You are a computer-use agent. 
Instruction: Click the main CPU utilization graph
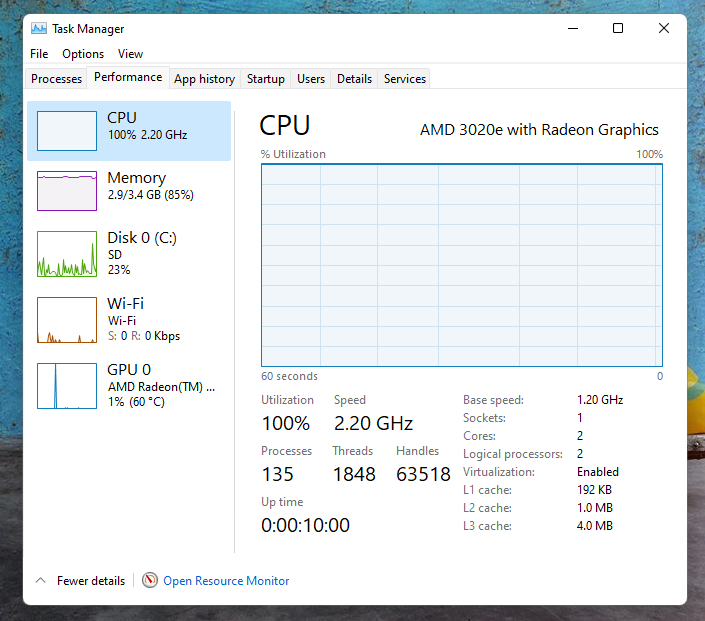tap(462, 265)
